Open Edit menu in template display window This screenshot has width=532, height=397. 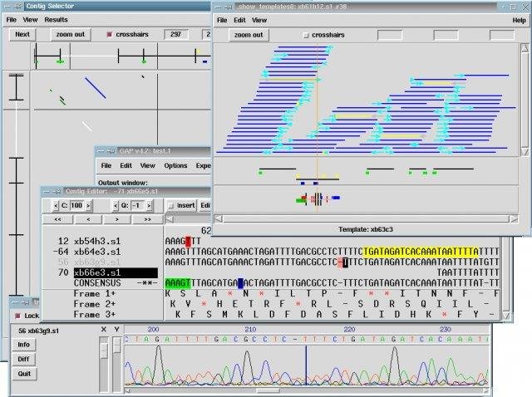(239, 20)
